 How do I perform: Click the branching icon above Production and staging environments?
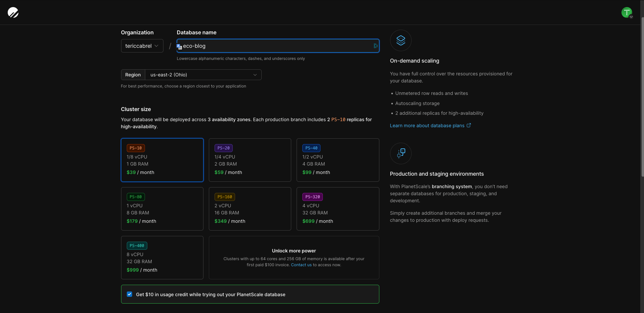400,153
